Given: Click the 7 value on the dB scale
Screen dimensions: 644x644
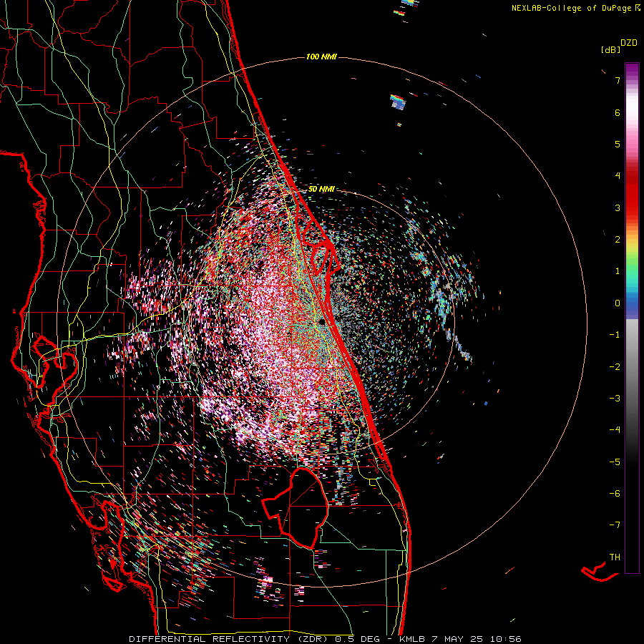Looking at the screenshot, I should [618, 80].
